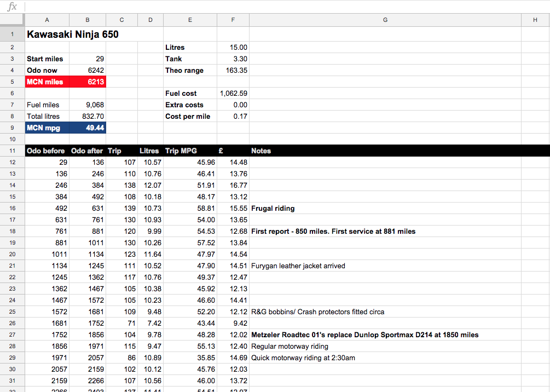The width and height of the screenshot is (550, 392).
Task: Click the trip value 139
Action: tap(121, 209)
